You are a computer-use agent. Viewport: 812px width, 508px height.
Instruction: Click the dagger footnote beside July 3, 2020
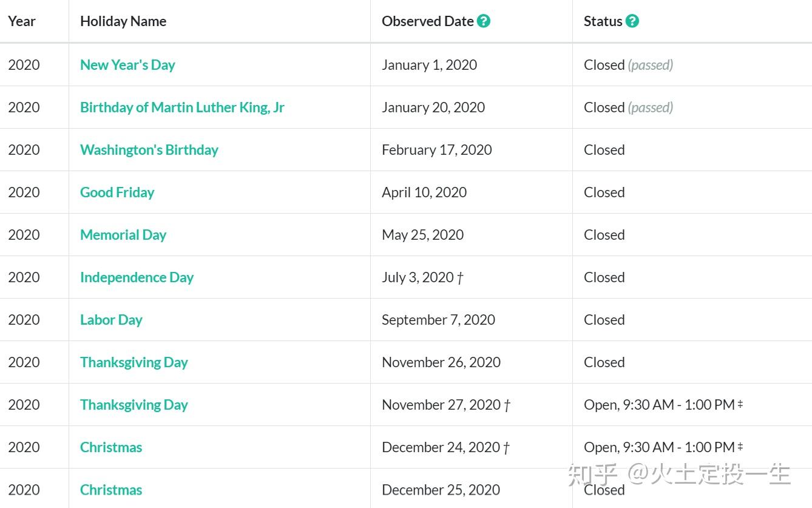tap(461, 278)
